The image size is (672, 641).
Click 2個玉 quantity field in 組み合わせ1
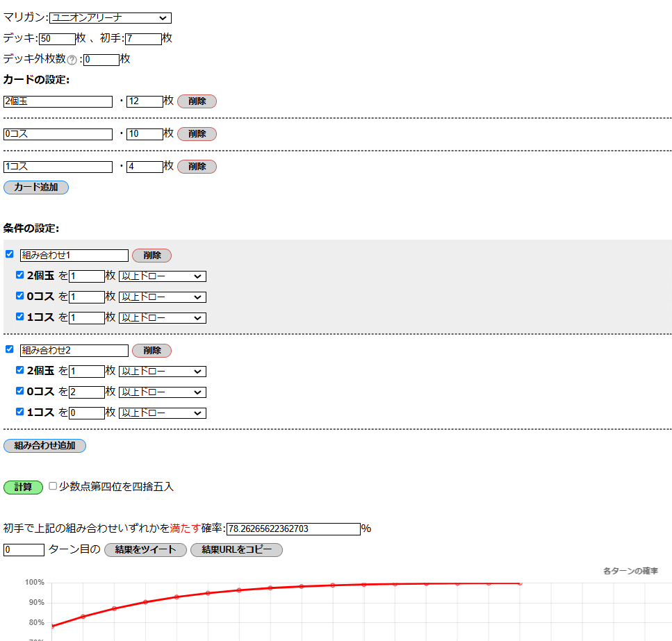point(87,276)
